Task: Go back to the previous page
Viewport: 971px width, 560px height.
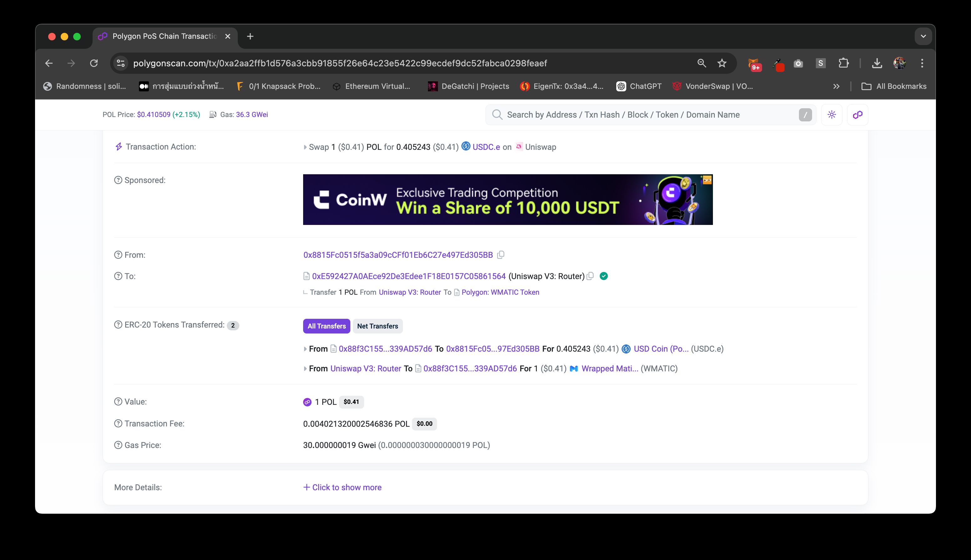Action: 49,63
